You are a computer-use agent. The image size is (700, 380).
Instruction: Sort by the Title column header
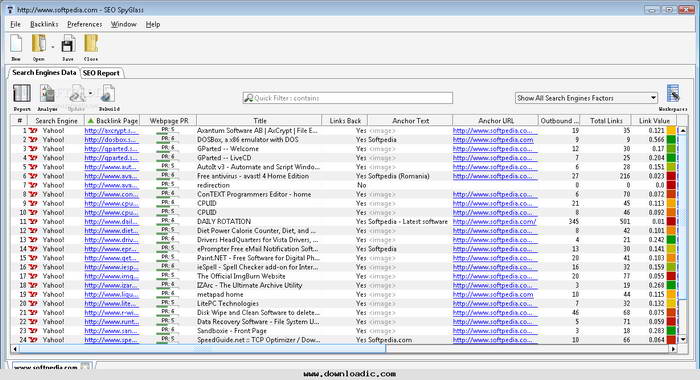(259, 121)
